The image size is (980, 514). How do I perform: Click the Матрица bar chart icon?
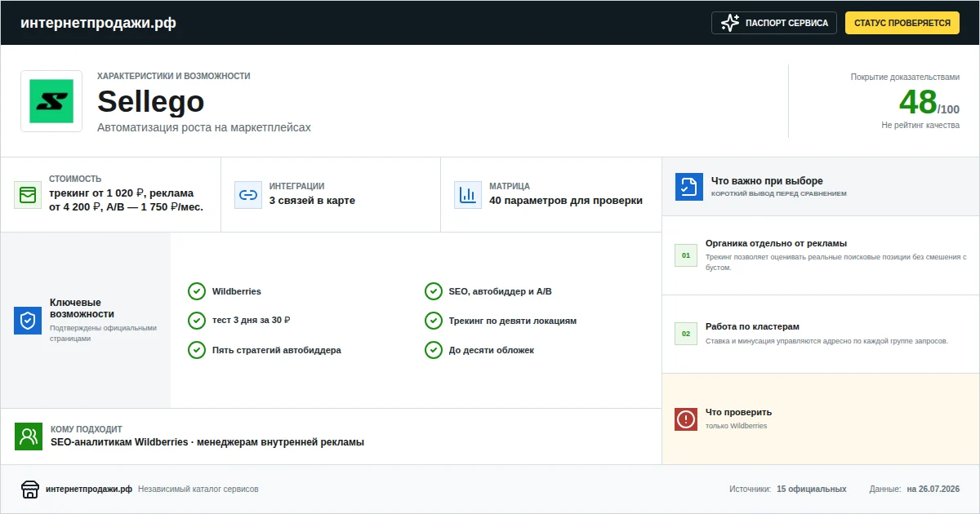coord(468,195)
